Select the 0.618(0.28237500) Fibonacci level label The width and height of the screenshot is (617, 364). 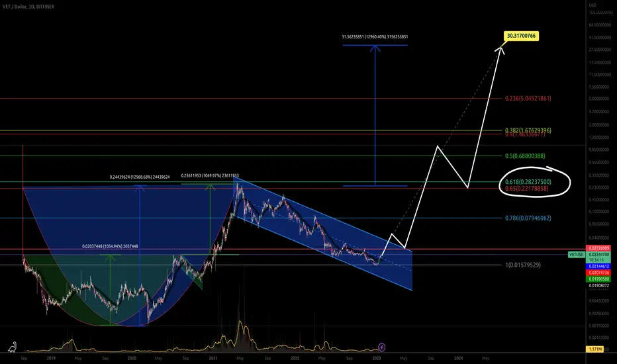(x=528, y=182)
